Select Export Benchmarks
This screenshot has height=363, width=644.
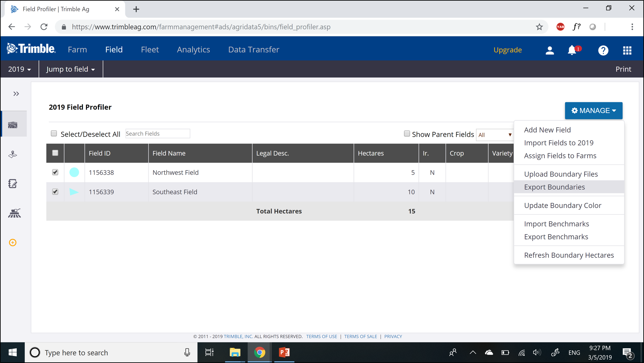pyautogui.click(x=556, y=237)
